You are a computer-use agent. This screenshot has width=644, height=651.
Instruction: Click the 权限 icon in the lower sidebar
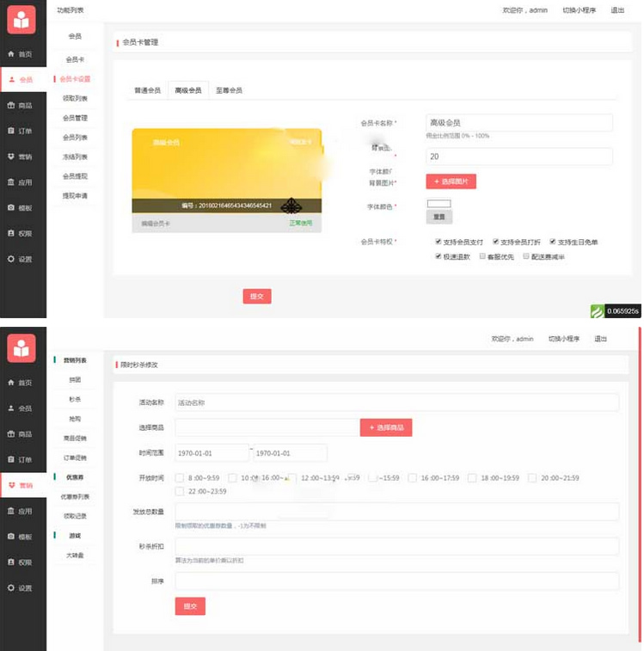(x=11, y=562)
